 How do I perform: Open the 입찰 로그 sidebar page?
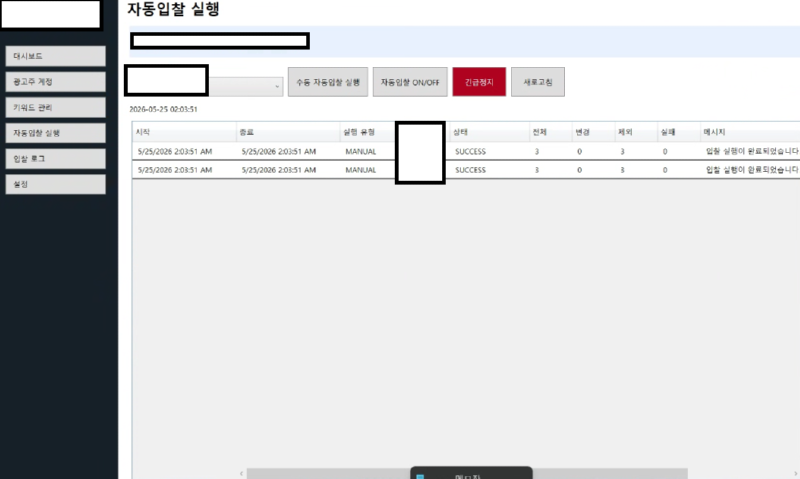coord(56,159)
